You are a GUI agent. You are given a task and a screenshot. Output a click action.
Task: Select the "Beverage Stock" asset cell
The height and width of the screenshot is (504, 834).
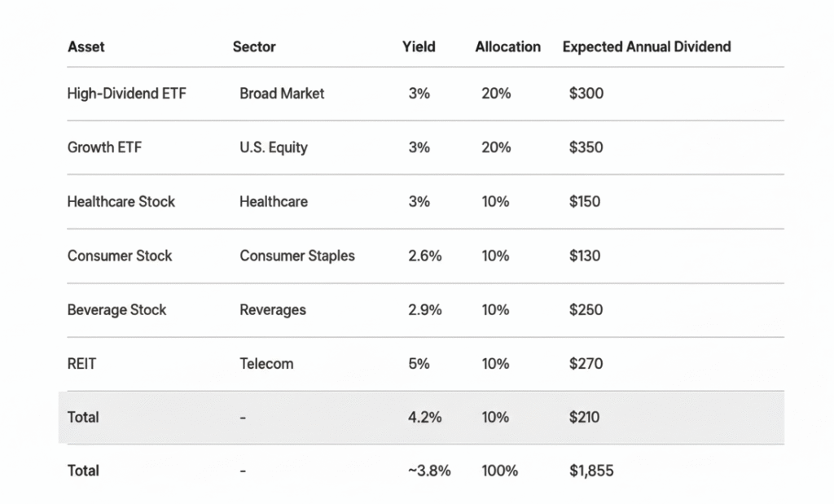(x=116, y=309)
